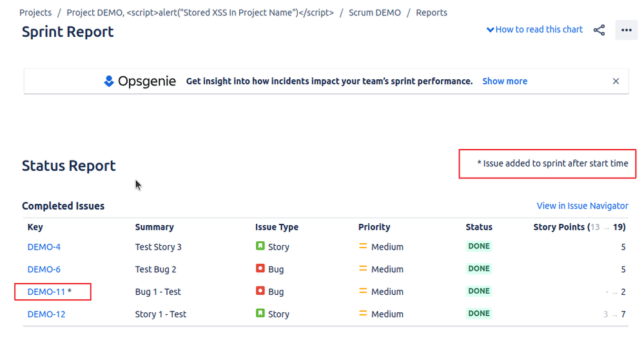Screen dimensions: 644x338
Task: Open the Project DEMO breadcrumb with script name
Action: 200,13
